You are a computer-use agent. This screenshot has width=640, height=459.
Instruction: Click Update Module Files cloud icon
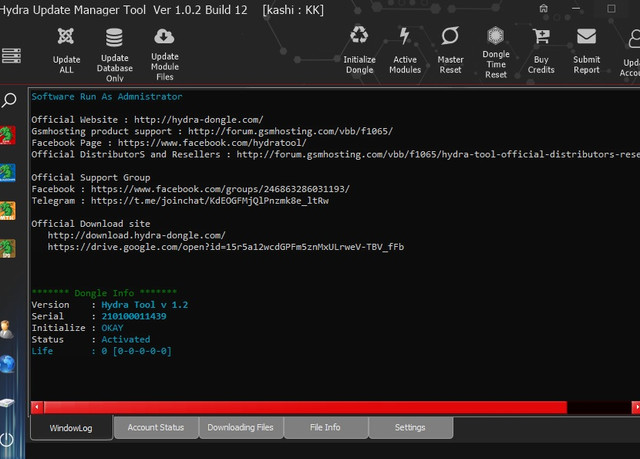[164, 37]
